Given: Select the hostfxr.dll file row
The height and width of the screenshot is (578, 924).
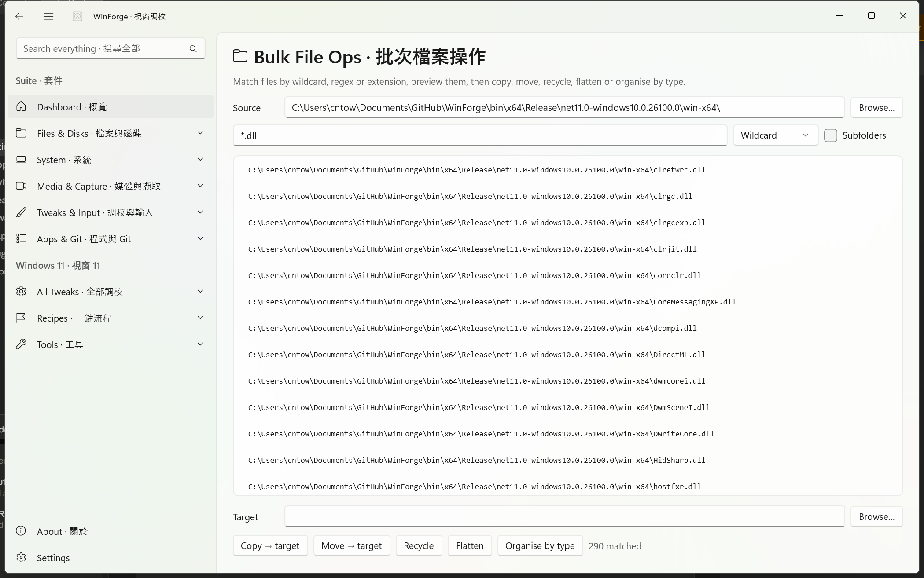Looking at the screenshot, I should tap(568, 485).
